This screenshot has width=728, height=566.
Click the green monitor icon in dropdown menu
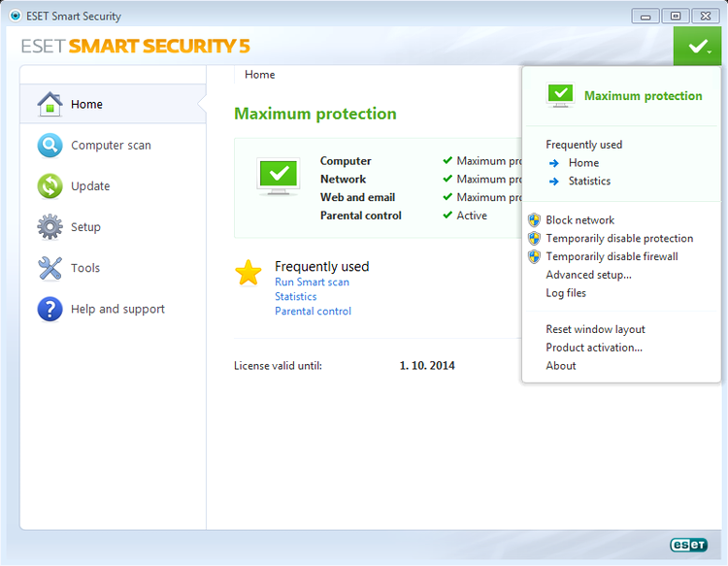[x=560, y=95]
